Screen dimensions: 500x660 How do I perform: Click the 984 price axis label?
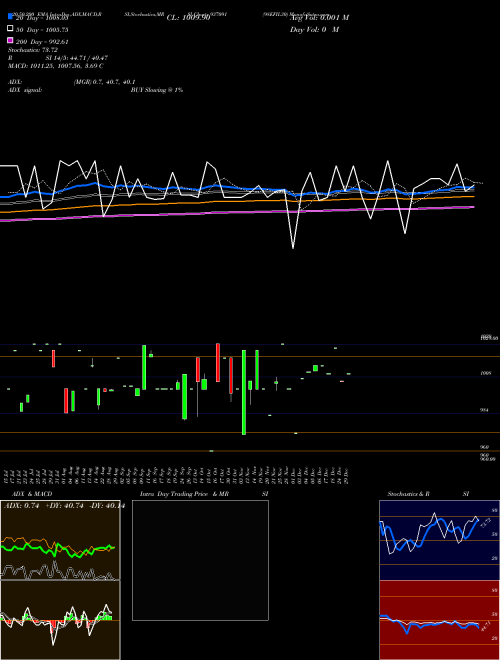tap(485, 410)
